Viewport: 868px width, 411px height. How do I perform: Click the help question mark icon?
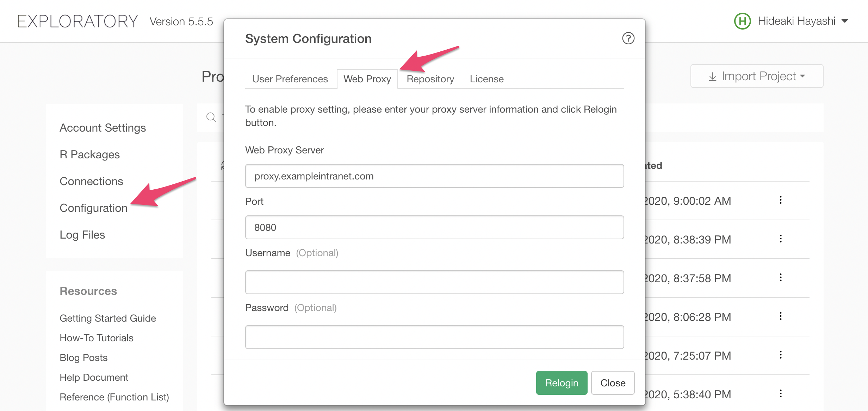[628, 38]
